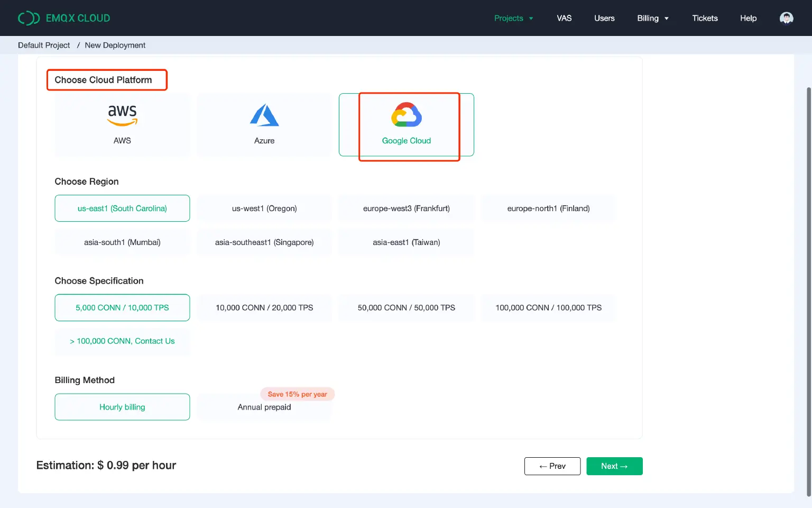Viewport: 812px width, 508px height.
Task: Select europe-north1 (Finland) region
Action: click(548, 208)
